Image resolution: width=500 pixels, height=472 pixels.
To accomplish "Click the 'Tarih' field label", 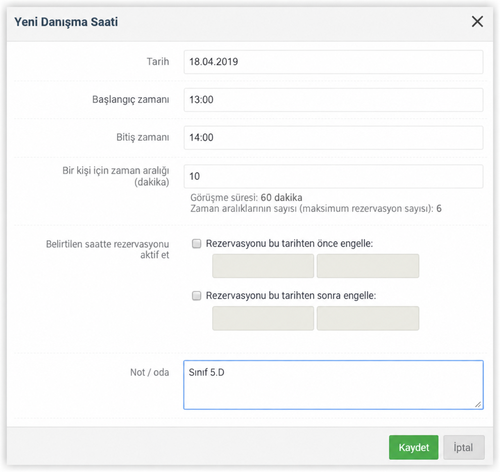I will point(158,62).
